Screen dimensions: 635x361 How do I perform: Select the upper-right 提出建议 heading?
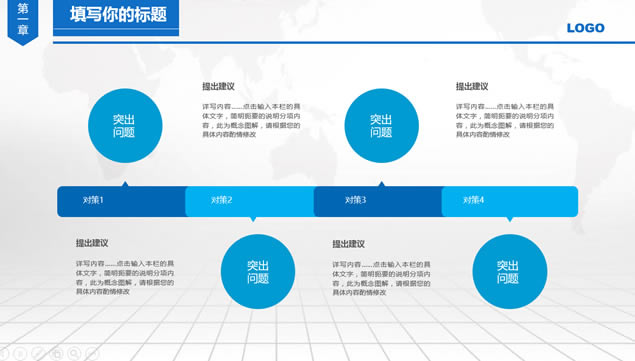(472, 86)
